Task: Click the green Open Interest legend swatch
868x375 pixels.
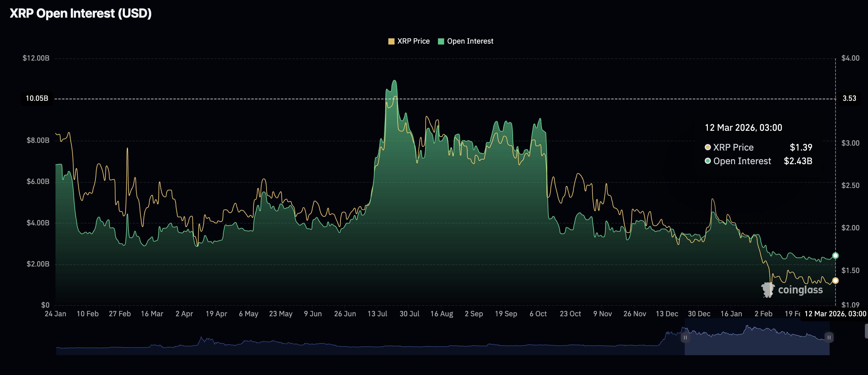Action: [x=441, y=41]
